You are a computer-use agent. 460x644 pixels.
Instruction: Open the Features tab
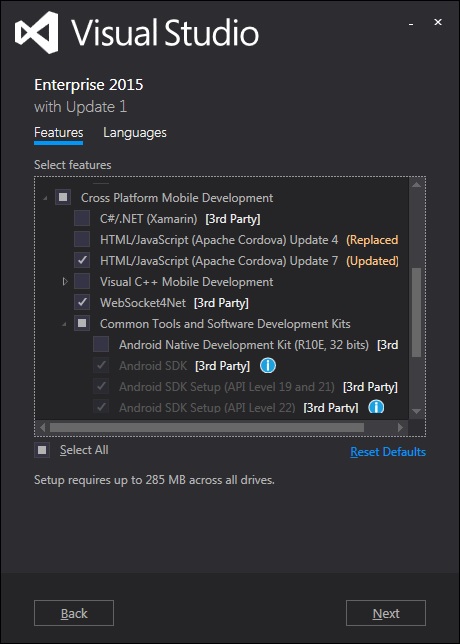pos(59,133)
